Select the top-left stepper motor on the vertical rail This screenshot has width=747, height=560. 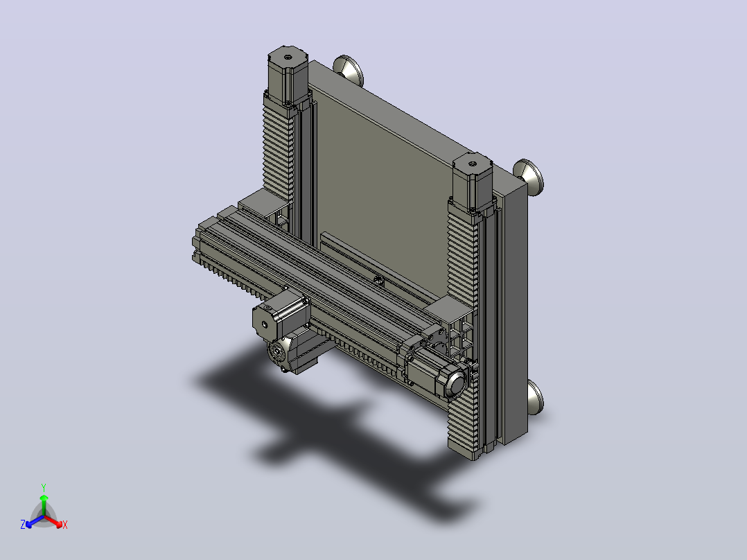[288, 76]
